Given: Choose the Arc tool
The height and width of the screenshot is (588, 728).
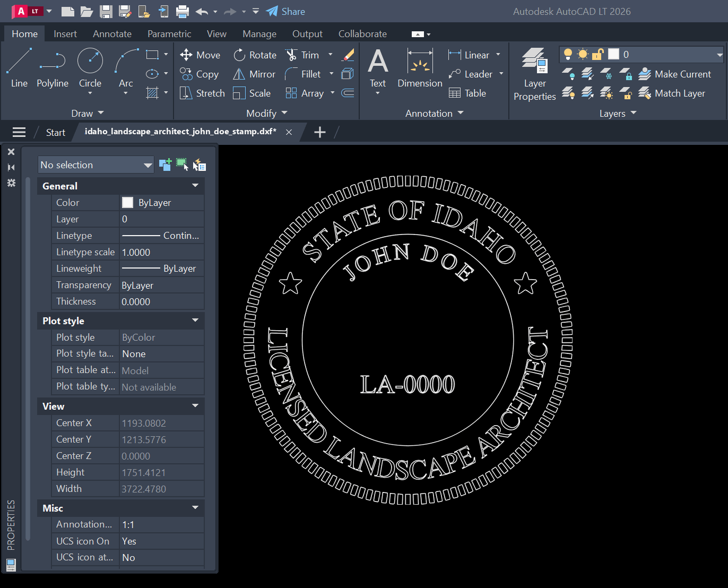Looking at the screenshot, I should (126, 67).
